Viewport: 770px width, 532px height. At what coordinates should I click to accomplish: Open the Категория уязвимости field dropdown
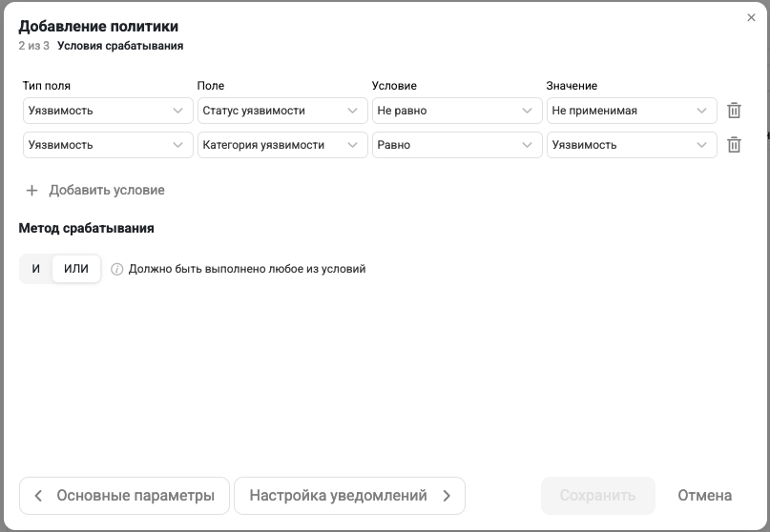(x=281, y=145)
